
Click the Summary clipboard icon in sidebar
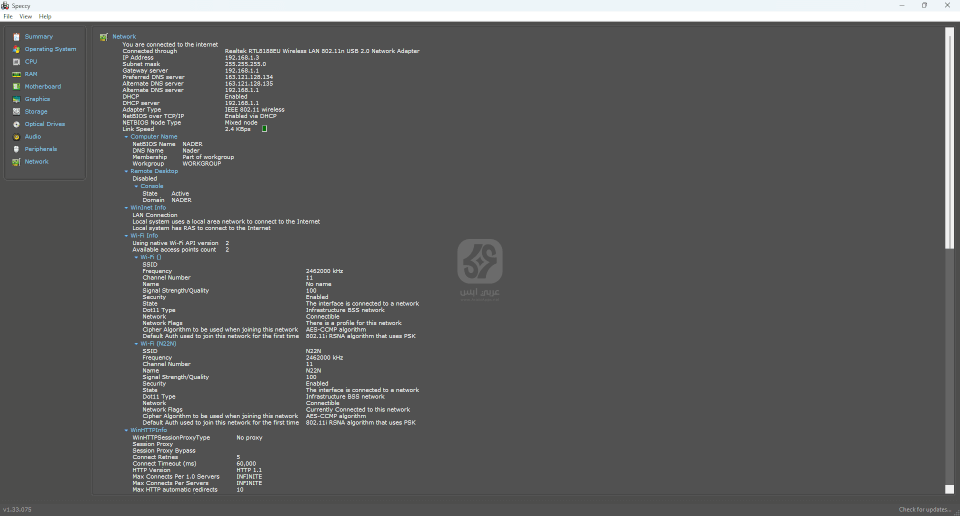pos(16,37)
